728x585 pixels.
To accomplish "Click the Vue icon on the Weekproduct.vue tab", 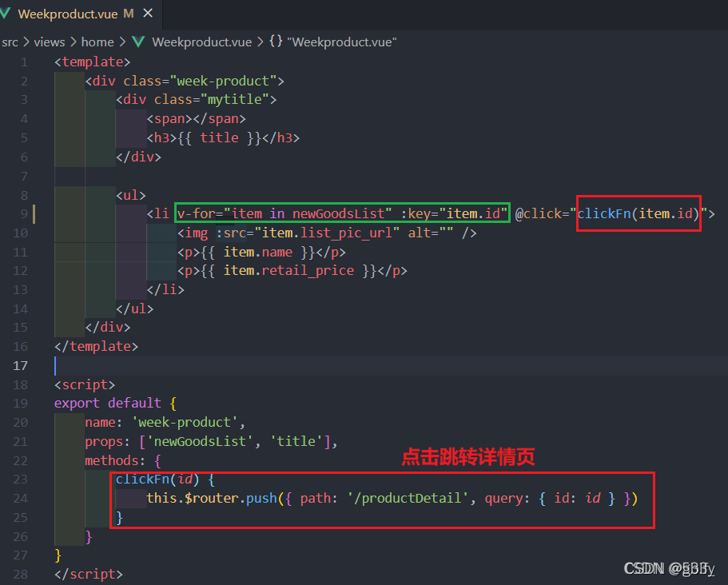I will tap(6, 14).
